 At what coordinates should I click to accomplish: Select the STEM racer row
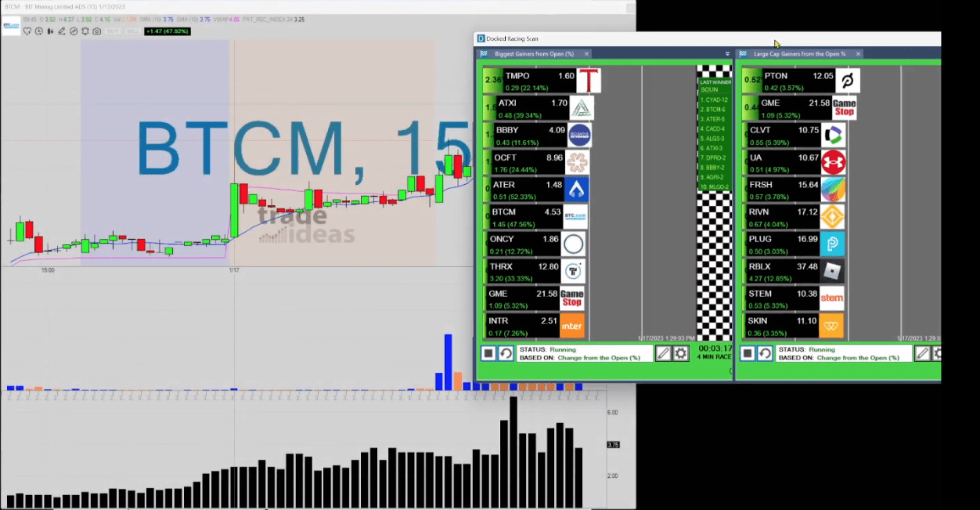click(793, 298)
